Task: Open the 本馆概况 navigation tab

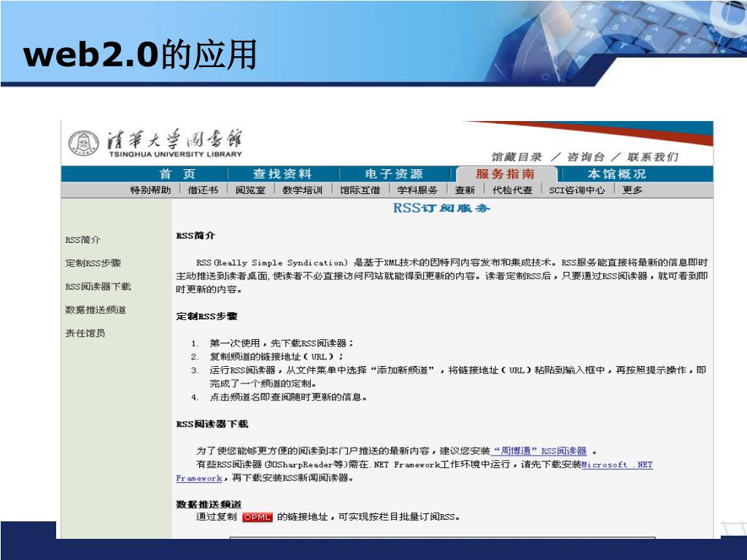Action: click(617, 174)
